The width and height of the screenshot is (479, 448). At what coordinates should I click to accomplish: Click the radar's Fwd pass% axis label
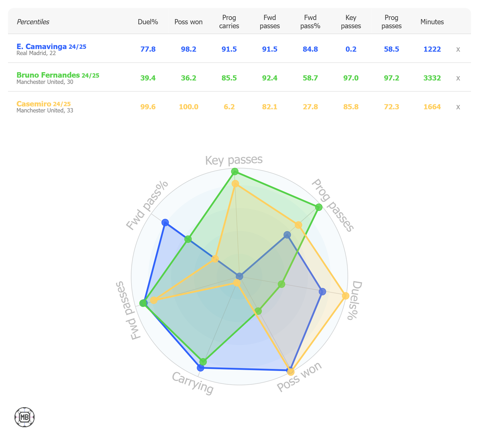pos(147,205)
